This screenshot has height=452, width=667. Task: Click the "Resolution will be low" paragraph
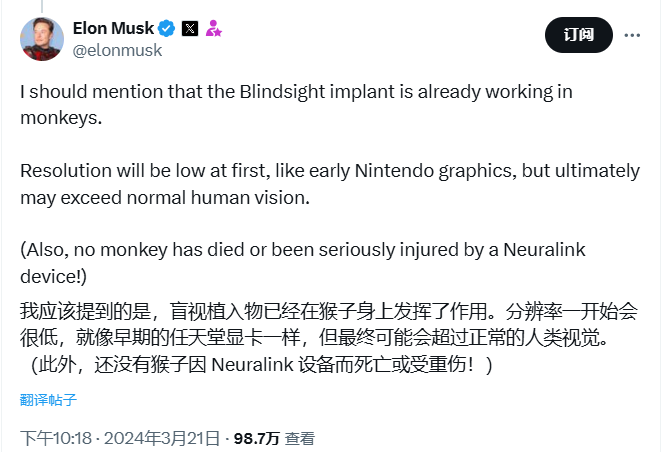pos(330,184)
